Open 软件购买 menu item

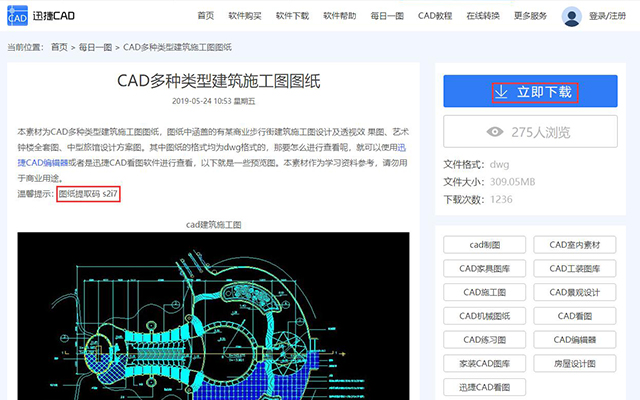pyautogui.click(x=245, y=16)
